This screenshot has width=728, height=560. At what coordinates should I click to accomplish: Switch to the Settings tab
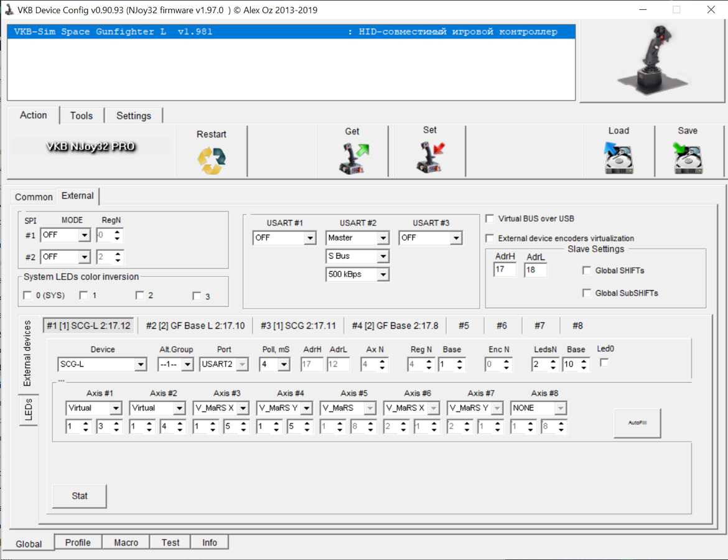pos(134,116)
